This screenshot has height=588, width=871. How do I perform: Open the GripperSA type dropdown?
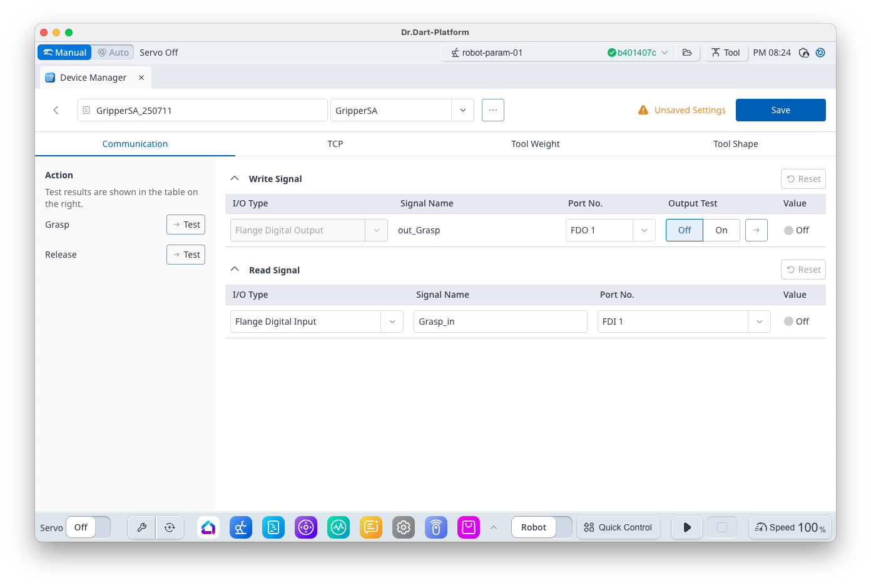(462, 110)
